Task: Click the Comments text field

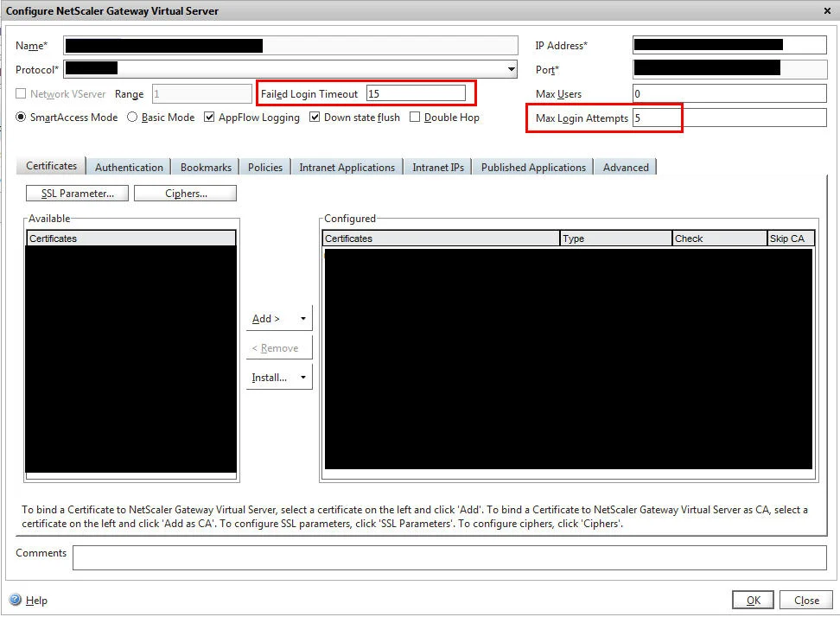Action: [449, 557]
